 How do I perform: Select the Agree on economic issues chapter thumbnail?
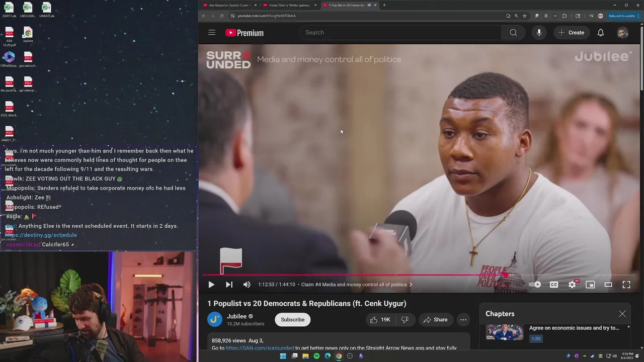[x=505, y=332]
